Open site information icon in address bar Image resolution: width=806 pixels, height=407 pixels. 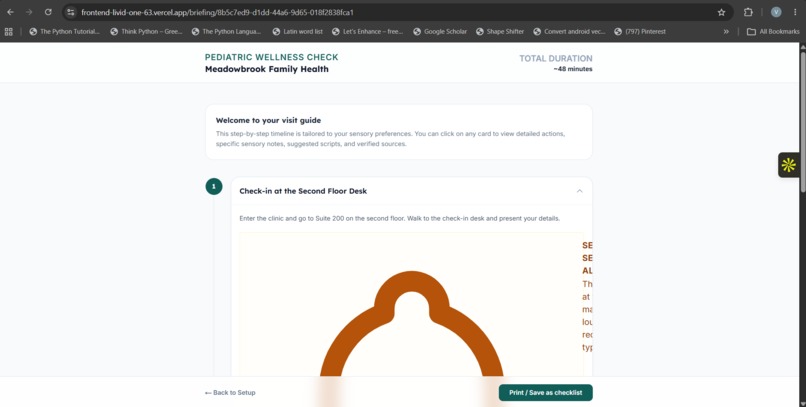coord(71,12)
